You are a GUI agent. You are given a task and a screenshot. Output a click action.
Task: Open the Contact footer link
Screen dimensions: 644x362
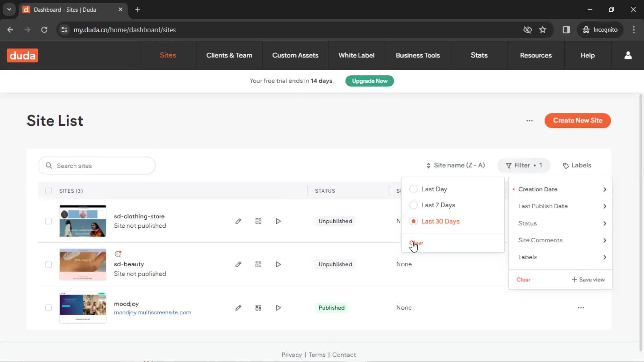pyautogui.click(x=344, y=355)
